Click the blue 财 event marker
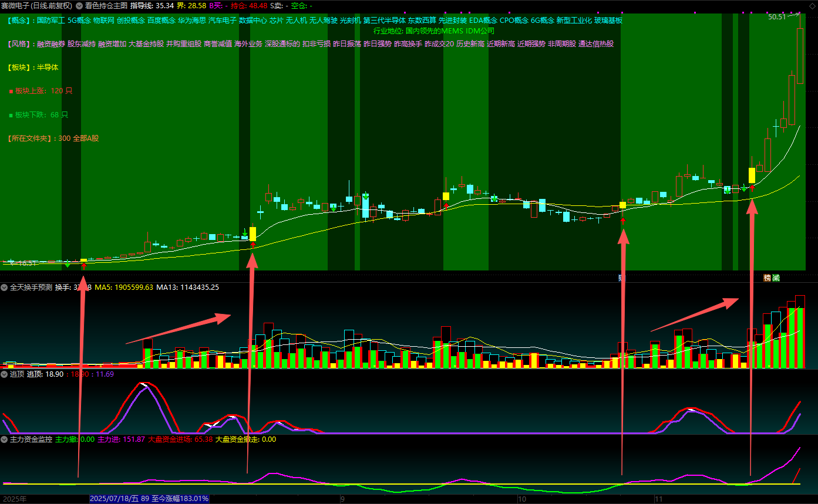This screenshot has height=504, width=818. tap(621, 277)
